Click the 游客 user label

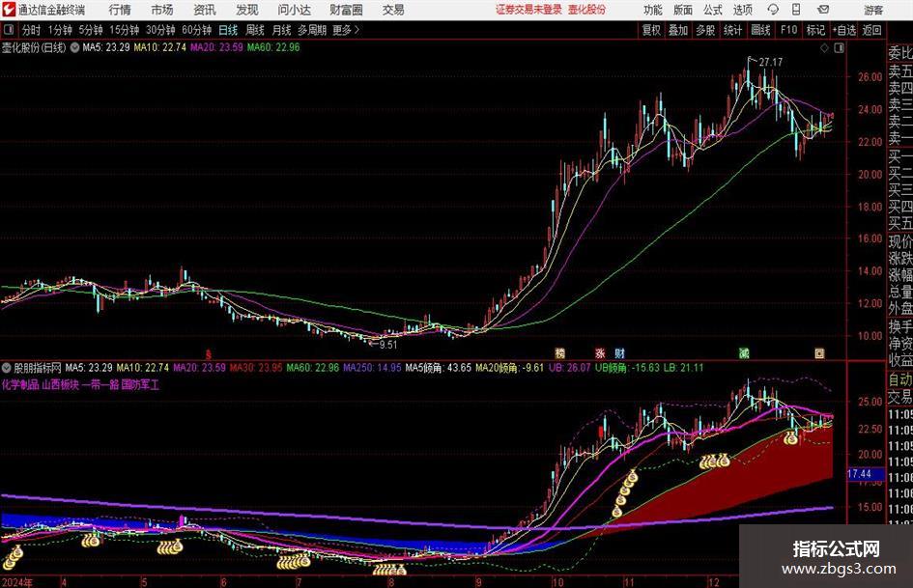coord(873,10)
